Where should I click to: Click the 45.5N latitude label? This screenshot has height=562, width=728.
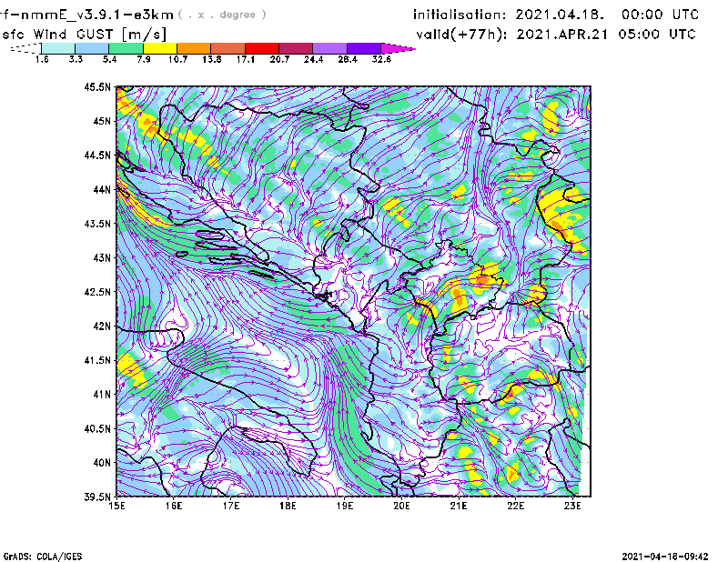pos(97,86)
